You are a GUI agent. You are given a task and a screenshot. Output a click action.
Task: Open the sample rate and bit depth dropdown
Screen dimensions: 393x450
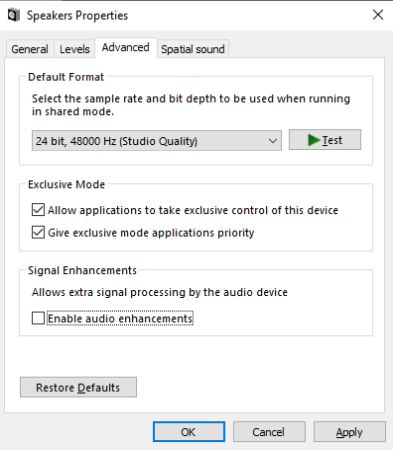[157, 141]
